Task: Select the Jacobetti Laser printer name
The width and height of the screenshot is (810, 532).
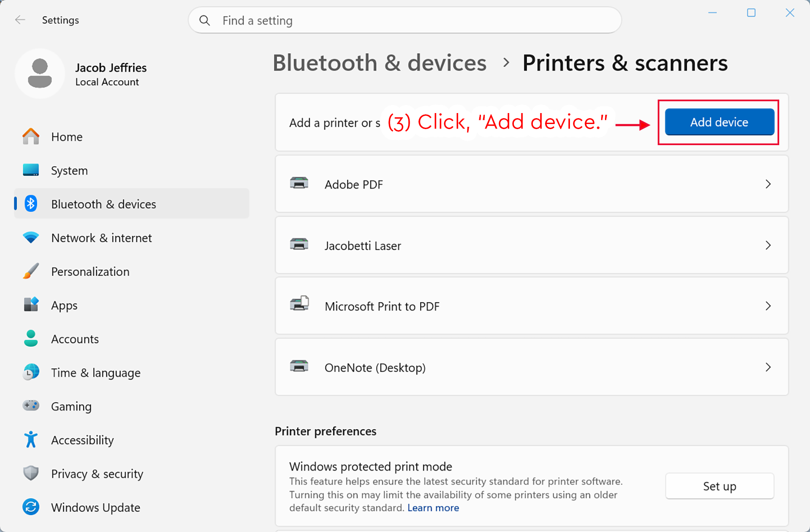Action: click(362, 246)
